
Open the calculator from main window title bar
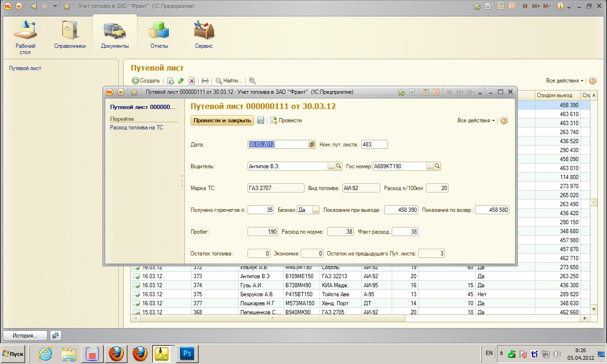pos(501,7)
